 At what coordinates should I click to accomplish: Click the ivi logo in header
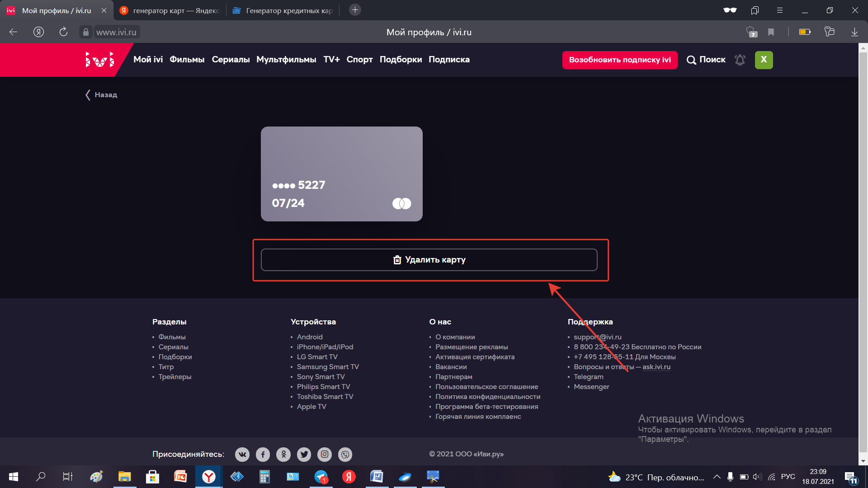pos(99,60)
